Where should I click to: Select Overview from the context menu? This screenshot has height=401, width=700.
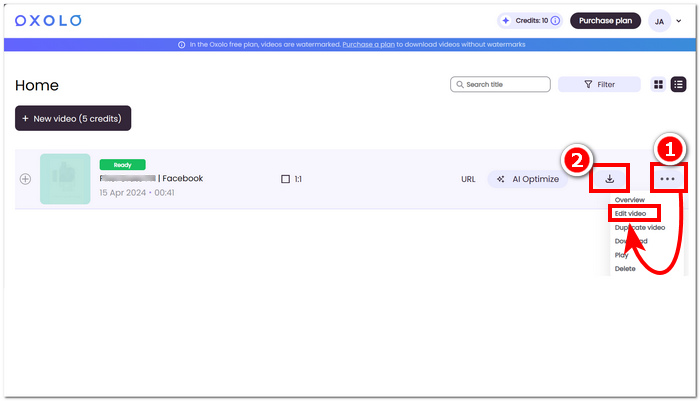point(629,200)
